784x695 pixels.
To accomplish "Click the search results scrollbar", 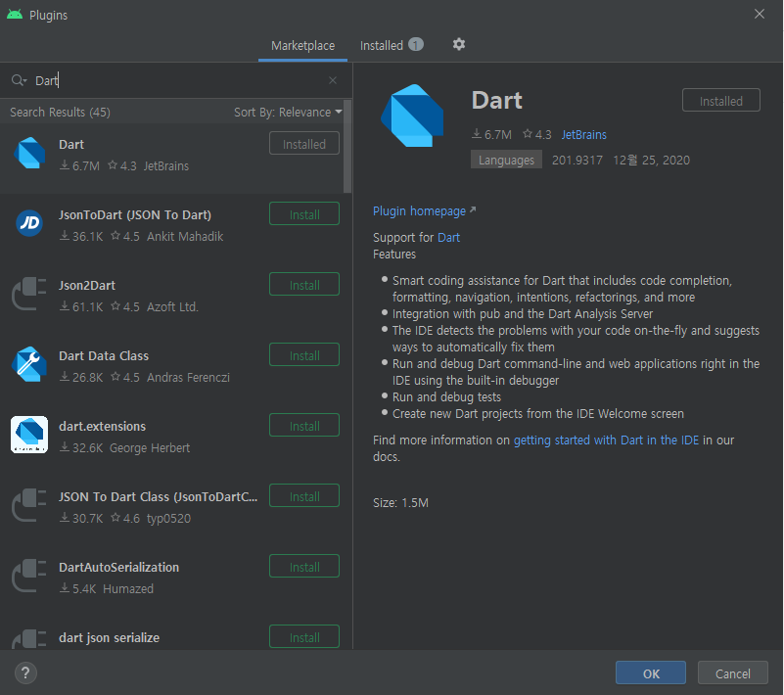I will (347, 147).
